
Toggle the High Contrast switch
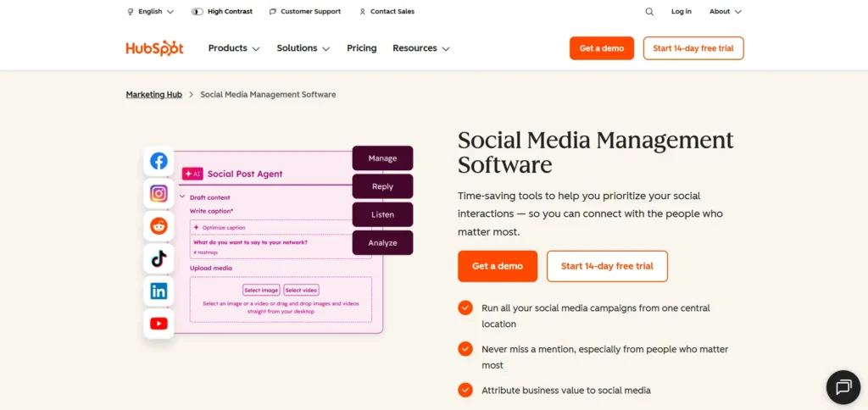click(x=197, y=12)
